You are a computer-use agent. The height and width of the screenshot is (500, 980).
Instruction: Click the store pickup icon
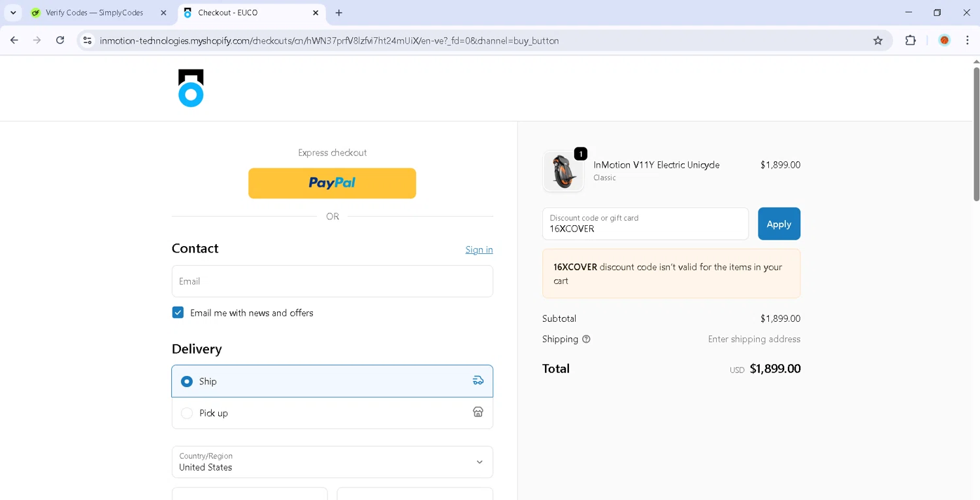pyautogui.click(x=478, y=412)
